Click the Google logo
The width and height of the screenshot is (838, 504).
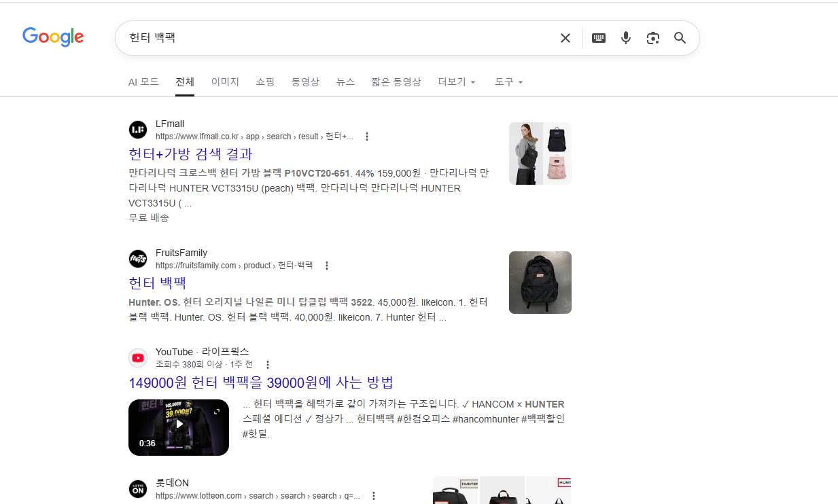coord(53,37)
